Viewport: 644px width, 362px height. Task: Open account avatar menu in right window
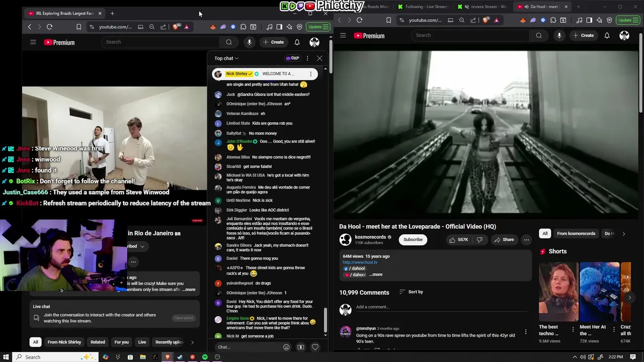(x=624, y=35)
